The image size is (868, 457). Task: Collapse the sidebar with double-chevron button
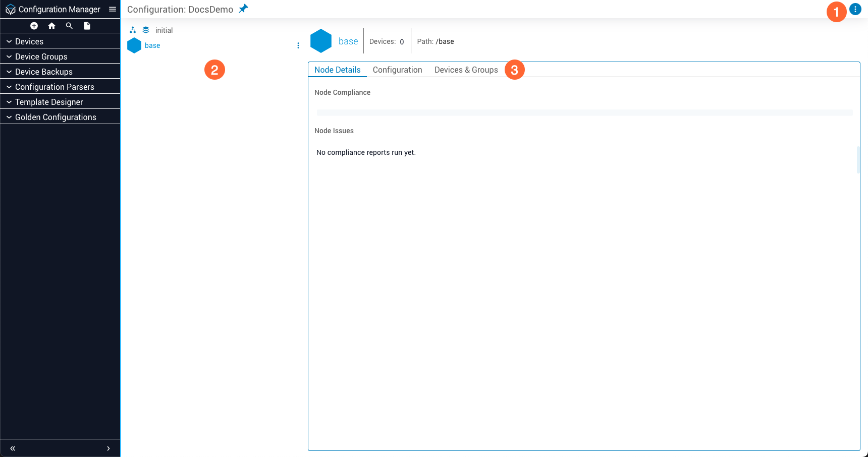[x=13, y=448]
